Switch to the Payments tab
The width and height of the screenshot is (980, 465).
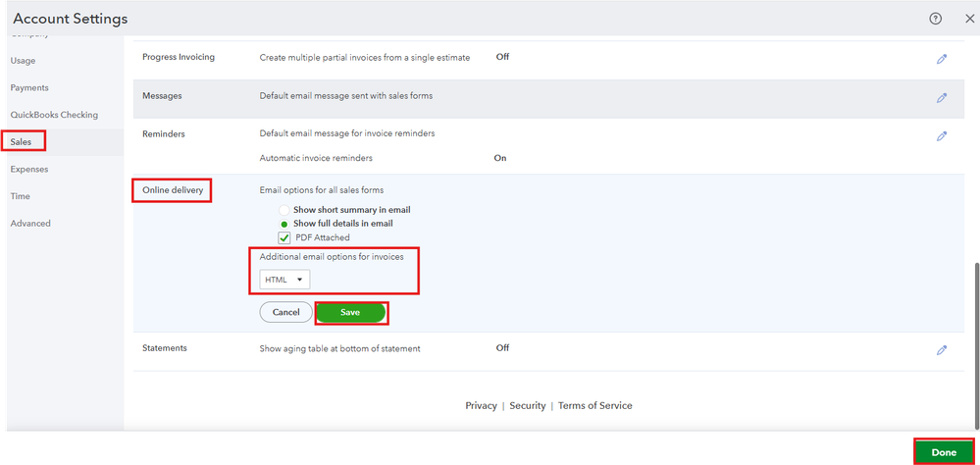click(29, 88)
